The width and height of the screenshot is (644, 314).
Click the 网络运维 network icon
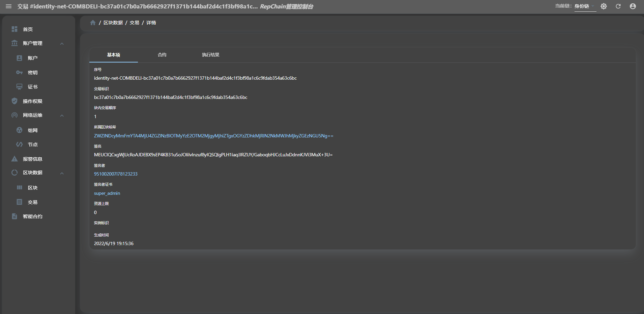pos(14,115)
